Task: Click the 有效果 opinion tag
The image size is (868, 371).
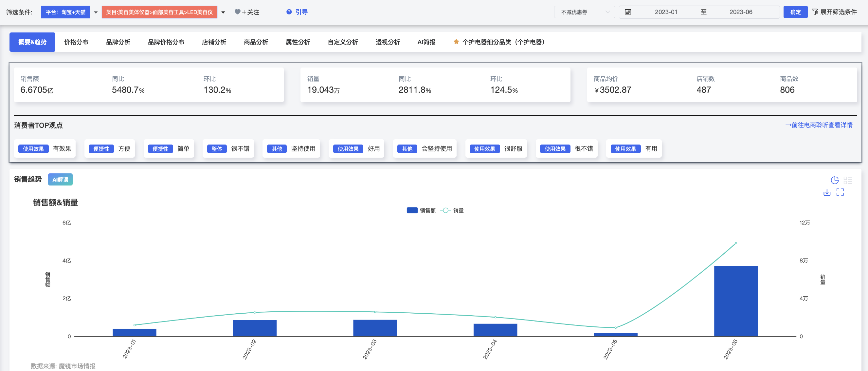Action: pyautogui.click(x=45, y=149)
